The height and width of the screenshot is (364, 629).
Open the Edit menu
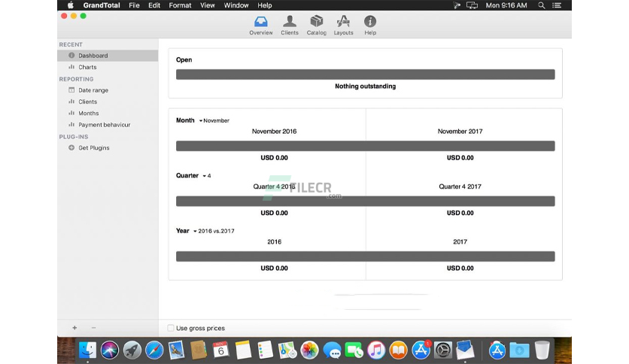pyautogui.click(x=154, y=5)
